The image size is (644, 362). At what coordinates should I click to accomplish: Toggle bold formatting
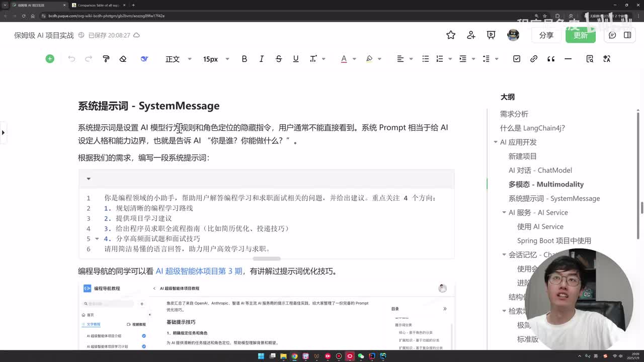pyautogui.click(x=245, y=59)
